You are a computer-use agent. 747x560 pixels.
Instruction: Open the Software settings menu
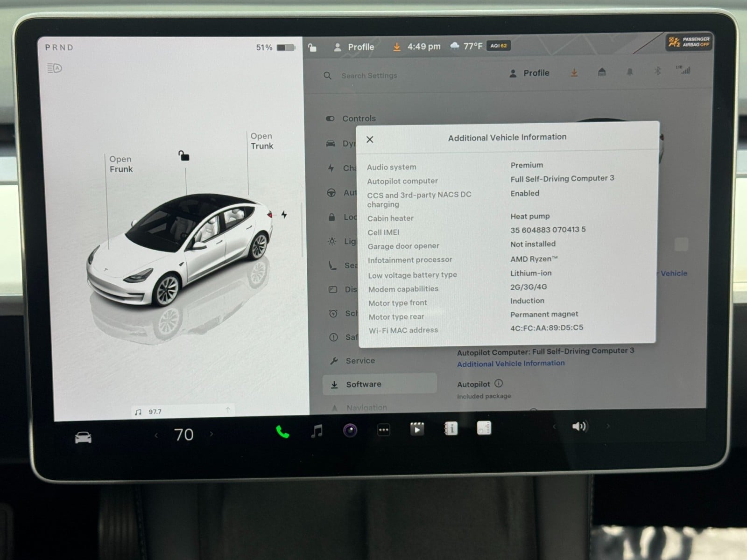click(x=363, y=384)
